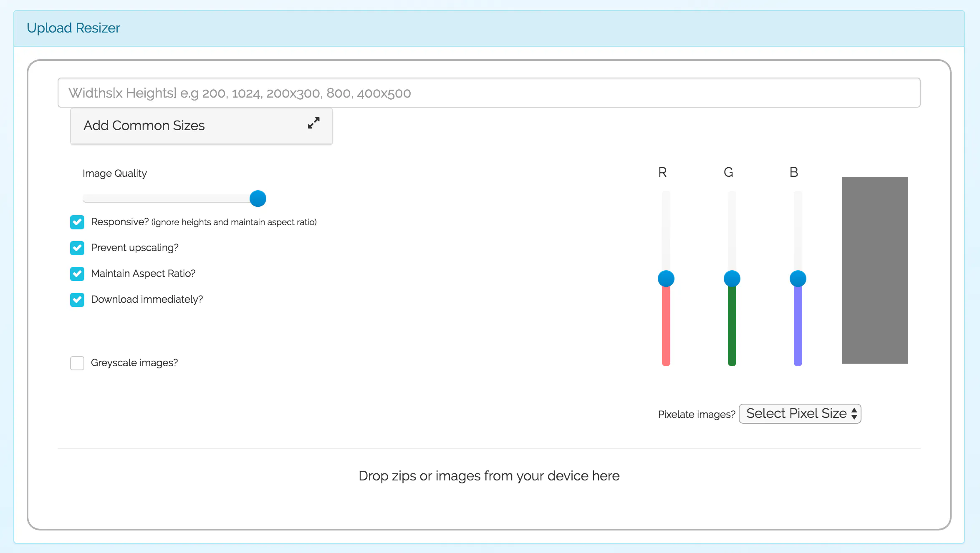Uncheck the Responsive checkbox
Image resolution: width=980 pixels, height=553 pixels.
[77, 222]
